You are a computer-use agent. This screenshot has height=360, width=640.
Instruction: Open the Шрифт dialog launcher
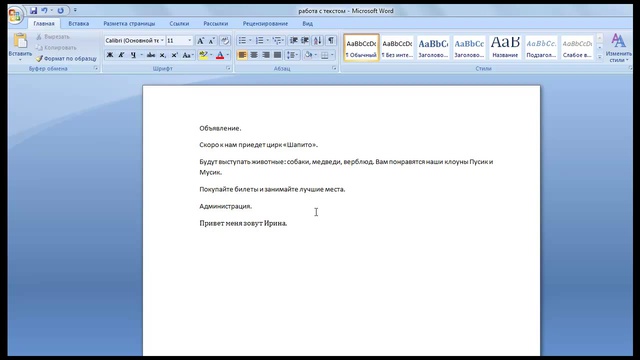[x=228, y=69]
